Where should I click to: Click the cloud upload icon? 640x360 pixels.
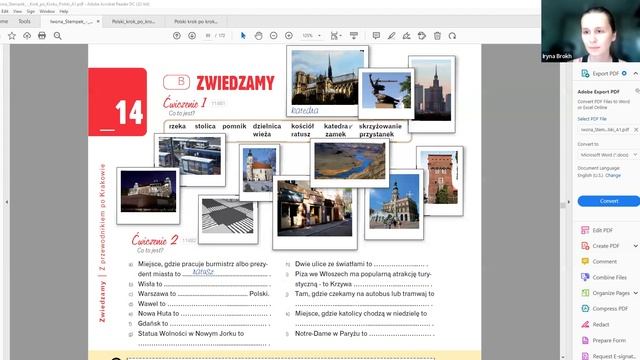coord(27,36)
